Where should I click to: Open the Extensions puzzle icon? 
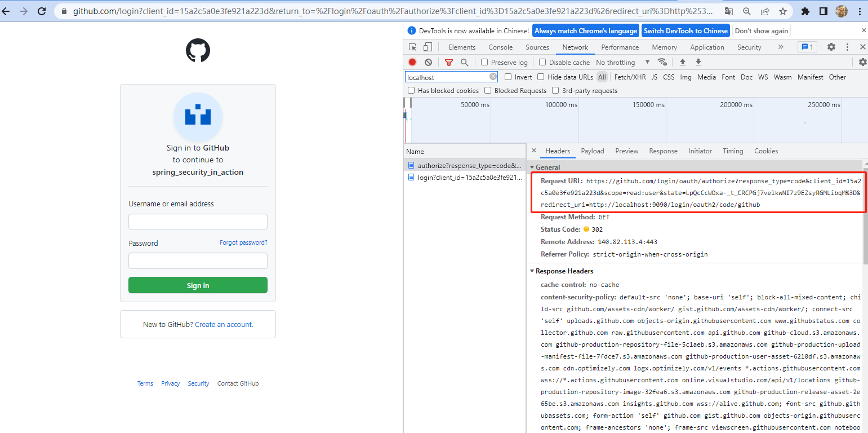coord(805,11)
